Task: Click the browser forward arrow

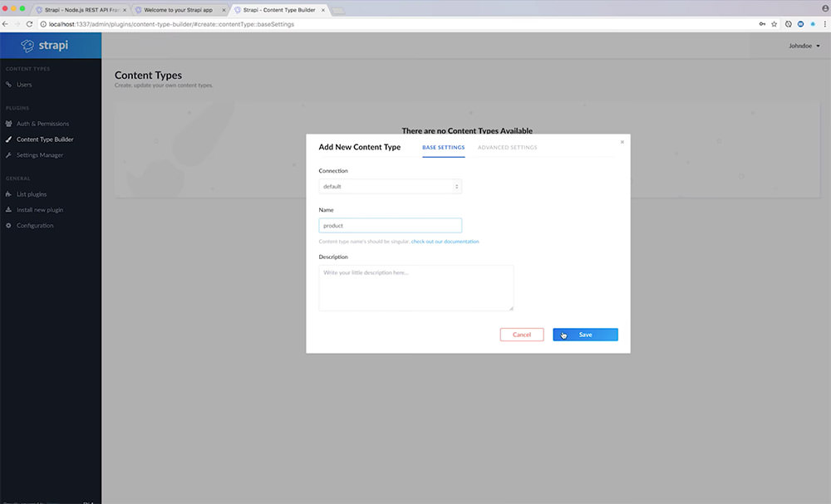Action: coord(17,24)
